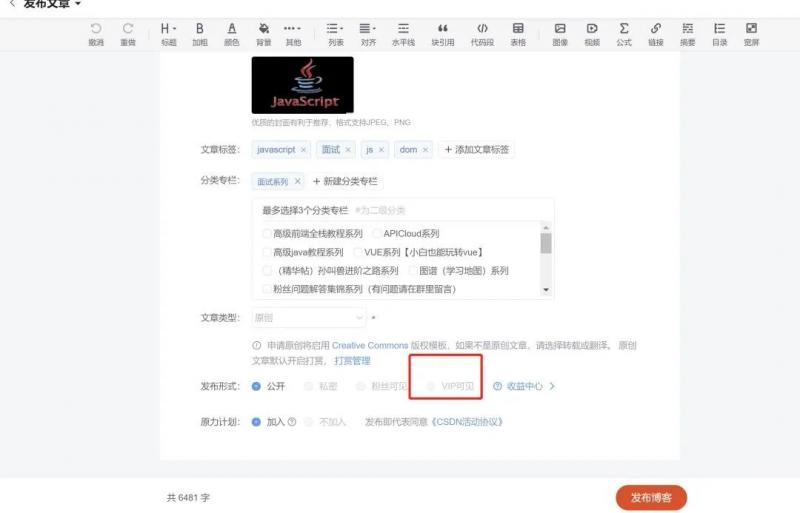Toggle bold (加粗) formatting

(x=199, y=33)
